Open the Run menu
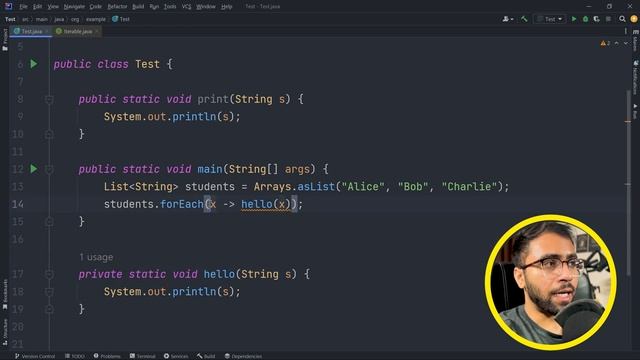The height and width of the screenshot is (360, 640). (154, 7)
